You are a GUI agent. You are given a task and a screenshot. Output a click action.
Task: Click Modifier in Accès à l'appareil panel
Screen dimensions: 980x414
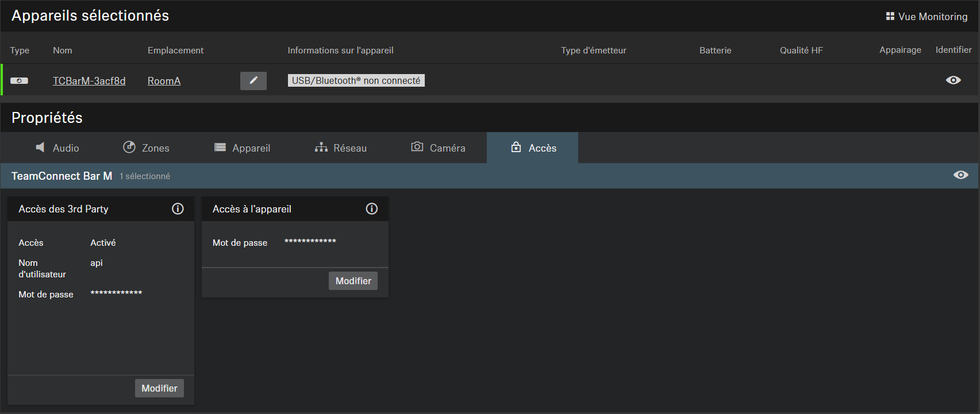click(353, 281)
